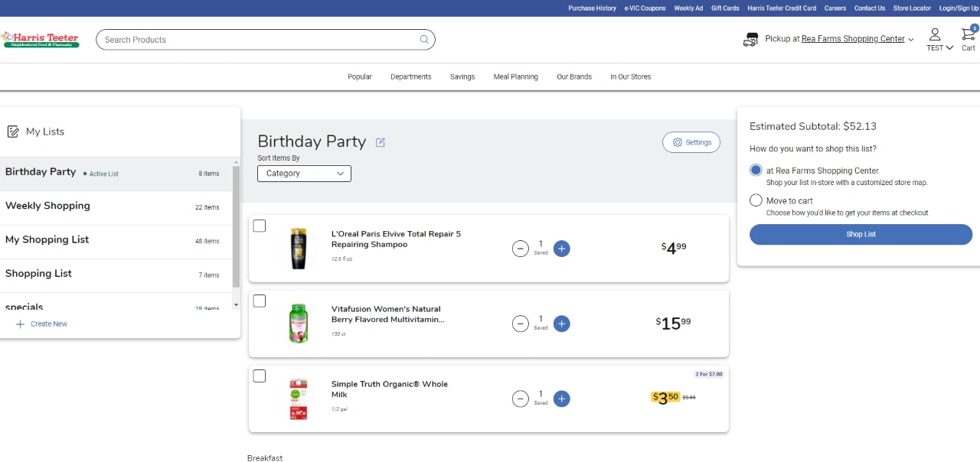The image size is (980, 462).
Task: Decrease Simple Truth milk quantity
Action: 521,399
